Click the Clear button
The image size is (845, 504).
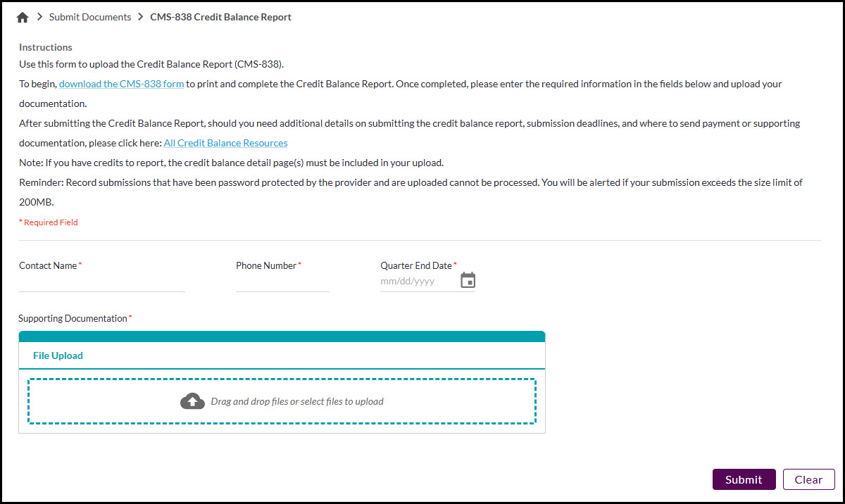click(808, 479)
